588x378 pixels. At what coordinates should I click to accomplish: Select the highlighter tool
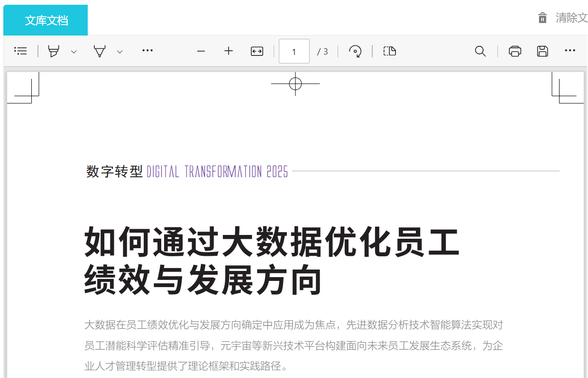click(x=54, y=51)
